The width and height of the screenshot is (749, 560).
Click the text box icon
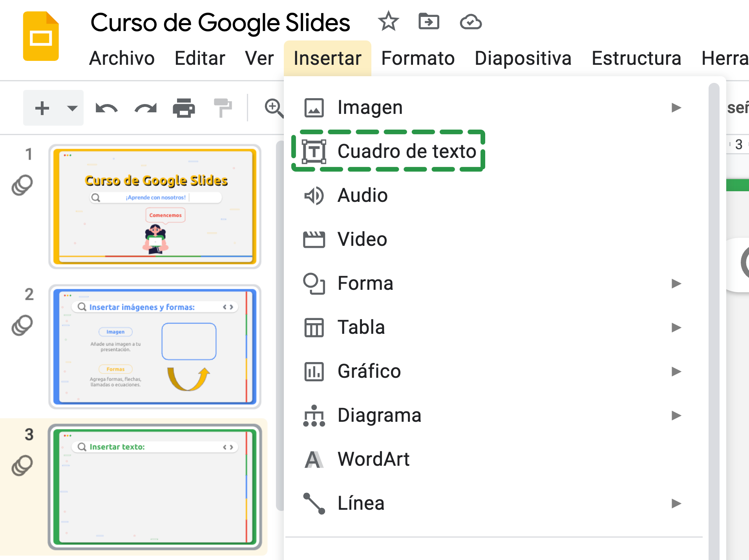(314, 152)
